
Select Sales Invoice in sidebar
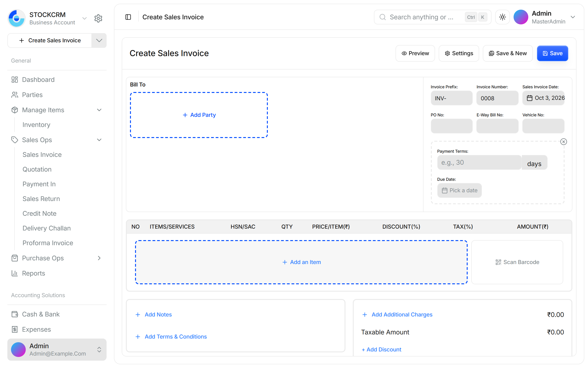42,155
